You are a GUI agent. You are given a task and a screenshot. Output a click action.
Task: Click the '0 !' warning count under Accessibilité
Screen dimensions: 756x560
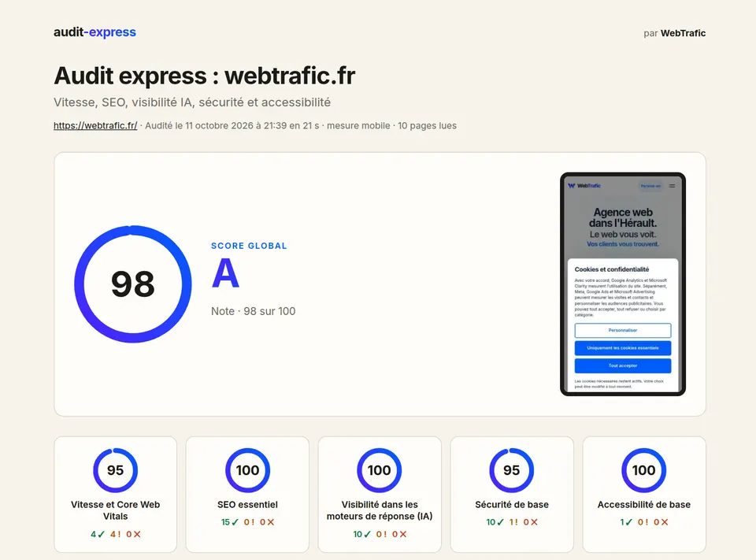643,522
